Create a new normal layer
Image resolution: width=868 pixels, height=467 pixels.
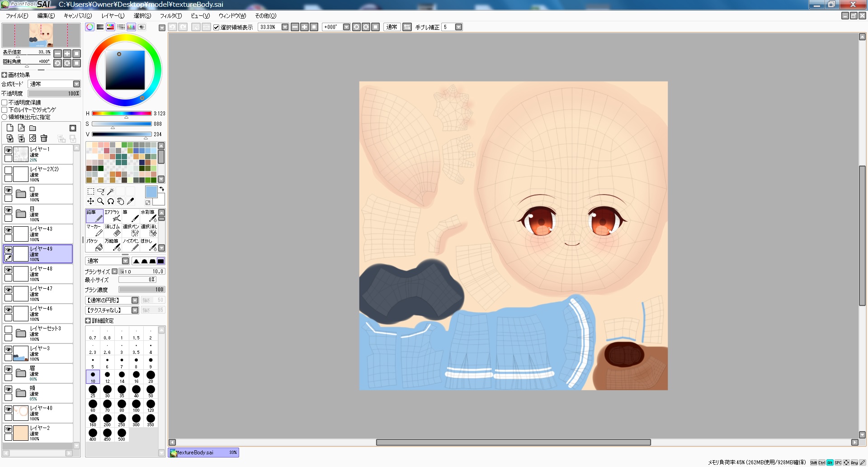(x=10, y=128)
